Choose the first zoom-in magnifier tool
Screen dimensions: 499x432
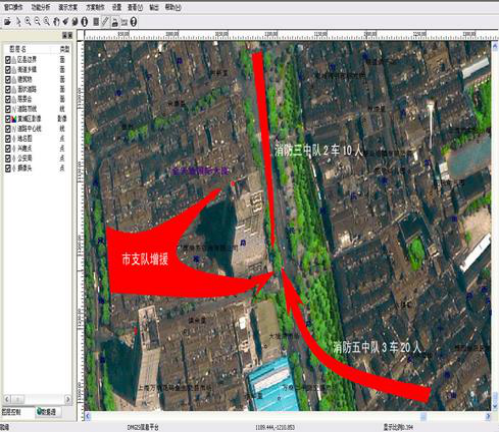pos(28,22)
